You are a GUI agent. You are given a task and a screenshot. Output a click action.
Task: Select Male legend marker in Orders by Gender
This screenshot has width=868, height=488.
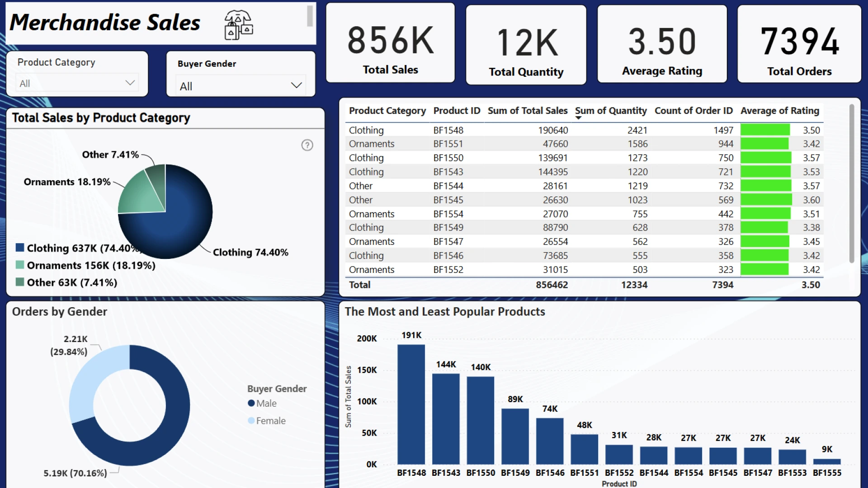tap(251, 403)
